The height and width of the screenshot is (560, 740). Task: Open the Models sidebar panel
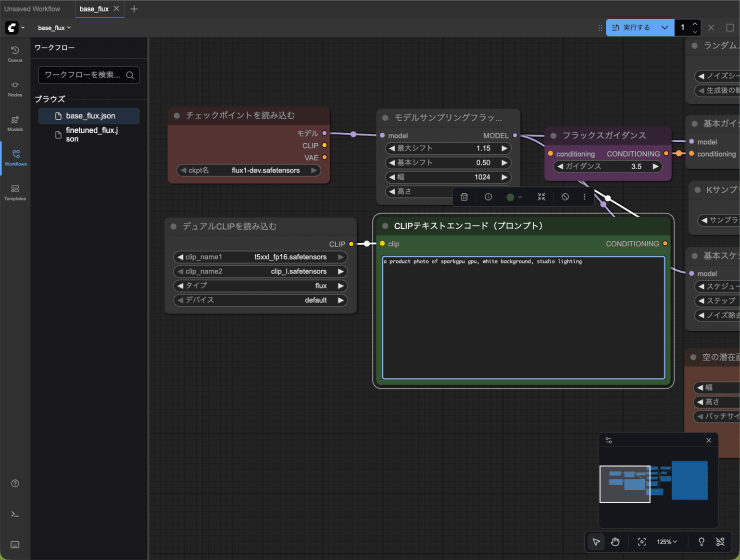tap(15, 124)
